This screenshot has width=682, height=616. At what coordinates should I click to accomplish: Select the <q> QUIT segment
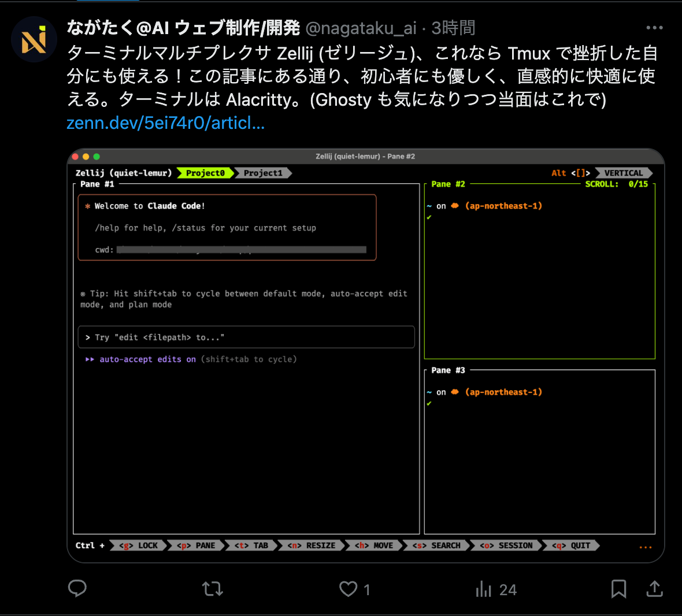click(x=571, y=546)
